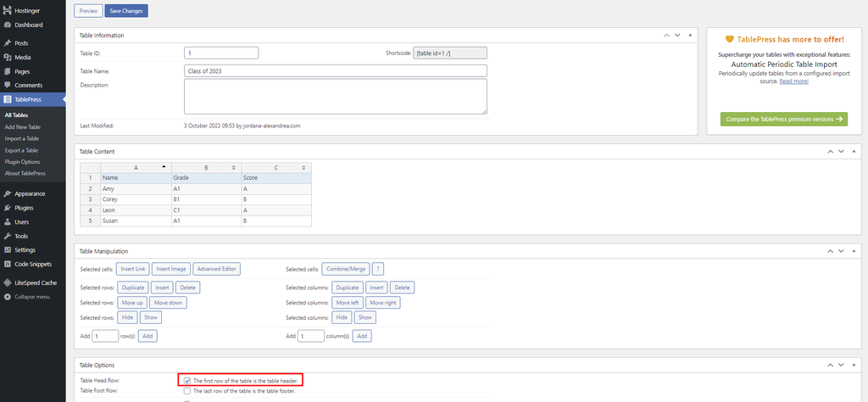Click the Save Changes button
Screen dimensions: 868x402
[126, 10]
